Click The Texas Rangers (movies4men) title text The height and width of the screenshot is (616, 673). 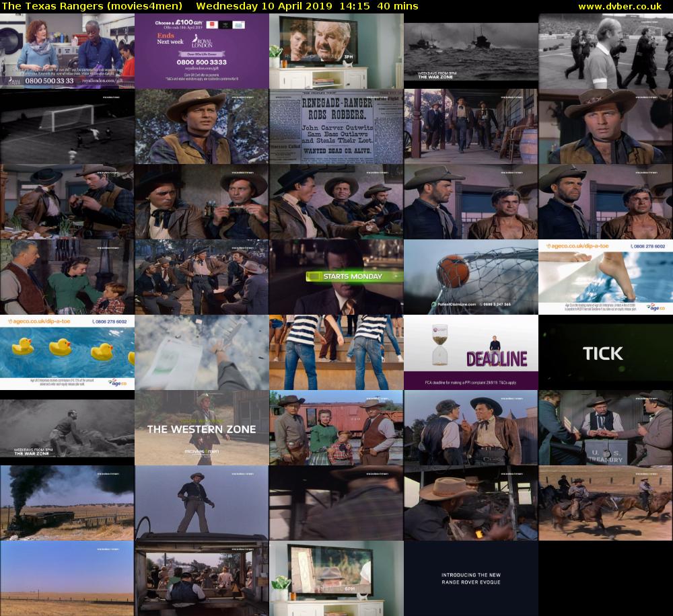(92, 6)
